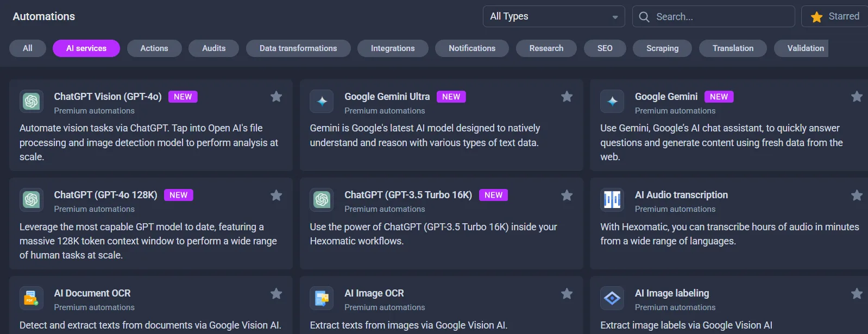Click the Google Gemini Ultra sparkle icon

(322, 102)
